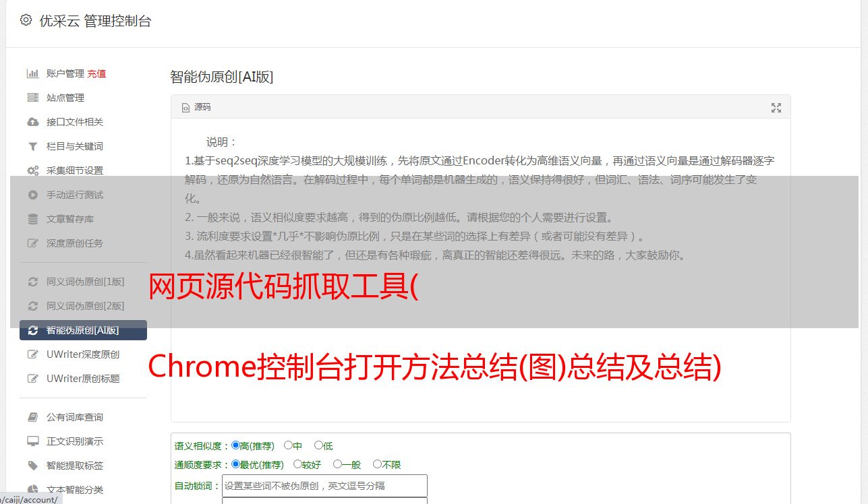Click the gear icon beside 优采云 管理控制台

(26, 20)
